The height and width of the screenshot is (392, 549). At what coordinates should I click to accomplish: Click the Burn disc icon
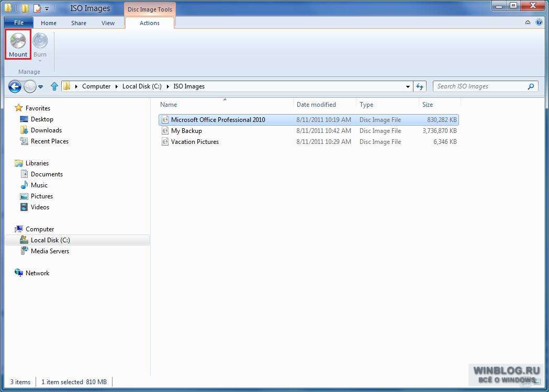pos(40,41)
